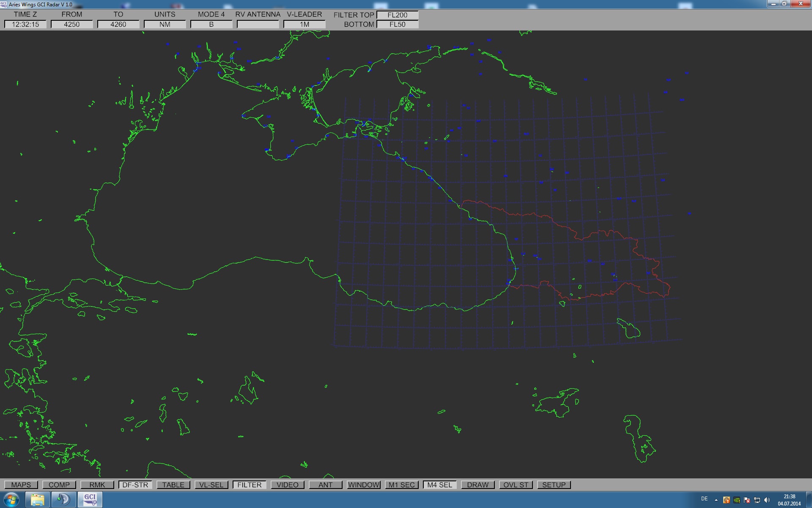Click the Aries Wings title bar icon
The height and width of the screenshot is (508, 812).
point(4,4)
